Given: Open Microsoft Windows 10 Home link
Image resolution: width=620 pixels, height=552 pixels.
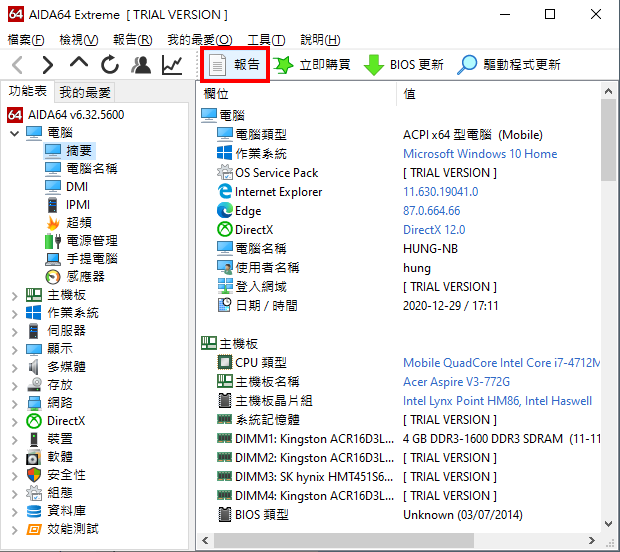Looking at the screenshot, I should pos(480,154).
